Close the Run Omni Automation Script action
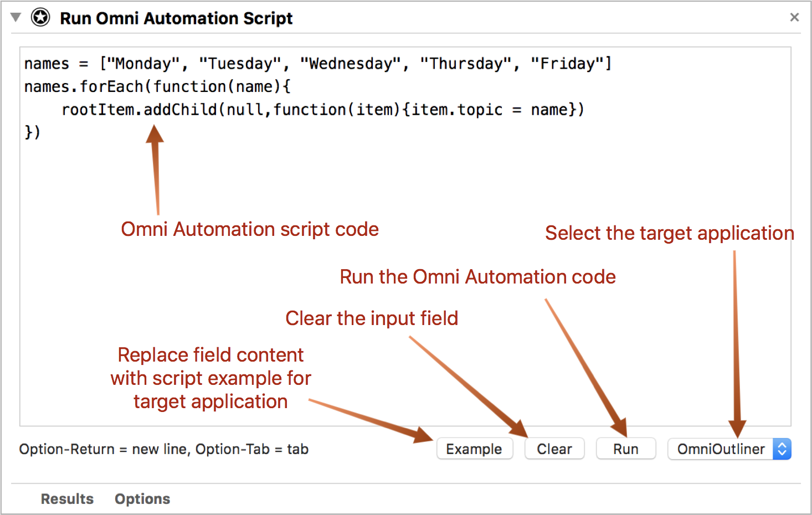 [794, 18]
